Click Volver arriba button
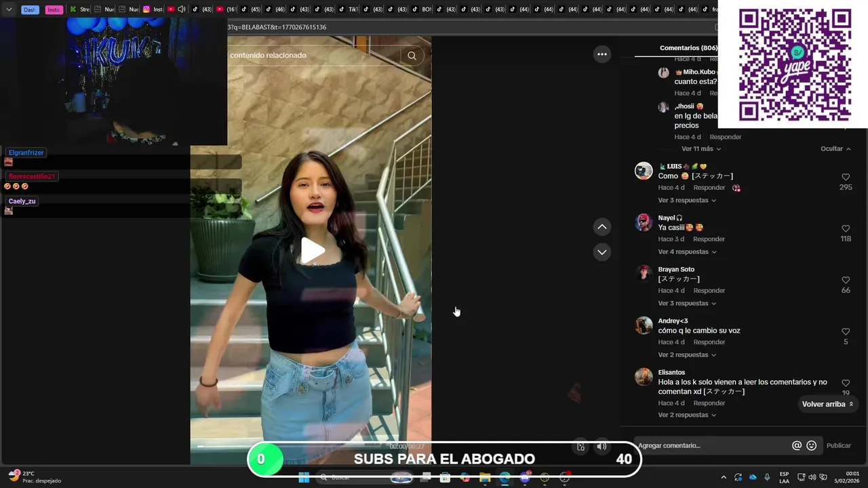 tap(828, 404)
